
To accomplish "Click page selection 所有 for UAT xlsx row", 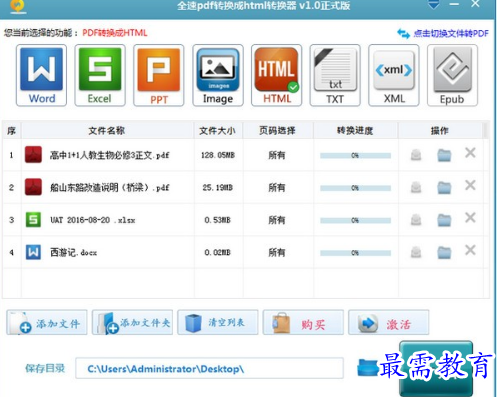I will [x=277, y=220].
